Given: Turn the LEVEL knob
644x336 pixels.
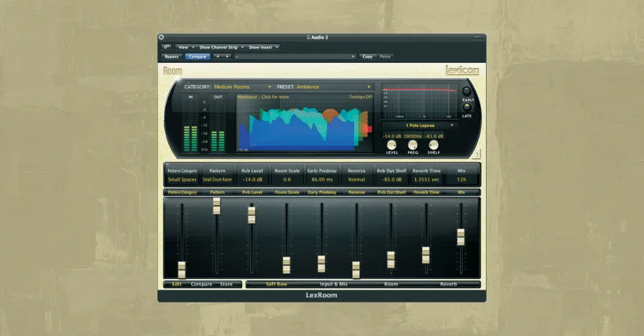Looking at the screenshot, I should point(392,145).
